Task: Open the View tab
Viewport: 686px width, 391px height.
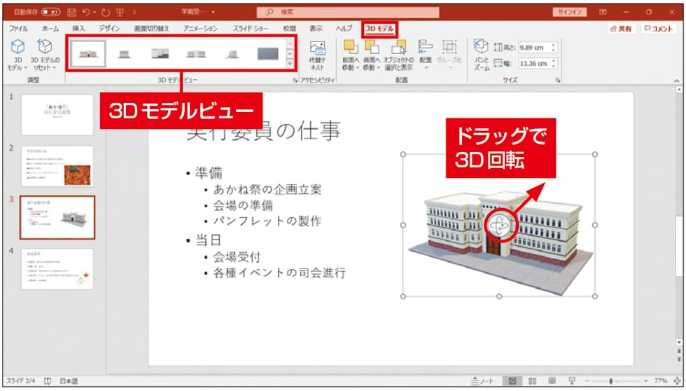Action: [x=316, y=28]
